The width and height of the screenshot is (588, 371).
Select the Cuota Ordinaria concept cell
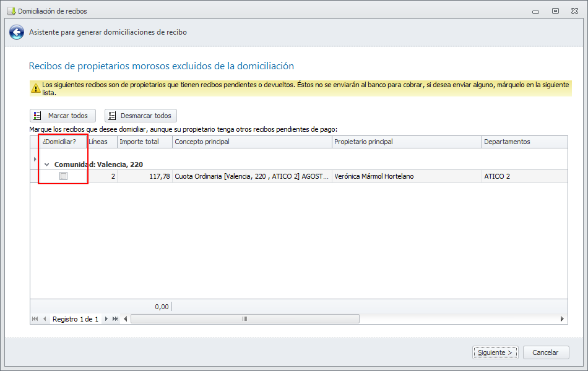(x=252, y=176)
